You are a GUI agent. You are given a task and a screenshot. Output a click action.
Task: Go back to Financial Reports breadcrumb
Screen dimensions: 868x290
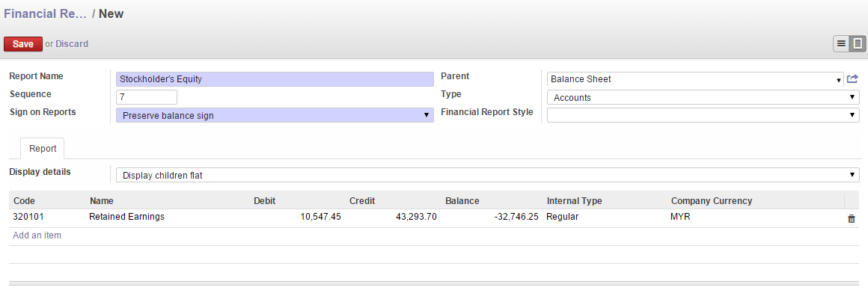pos(46,14)
